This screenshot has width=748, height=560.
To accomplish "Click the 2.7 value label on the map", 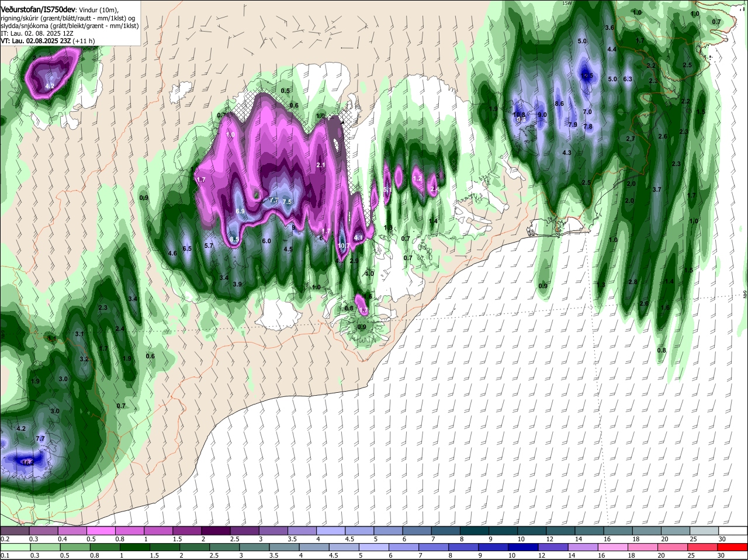I will (630, 139).
